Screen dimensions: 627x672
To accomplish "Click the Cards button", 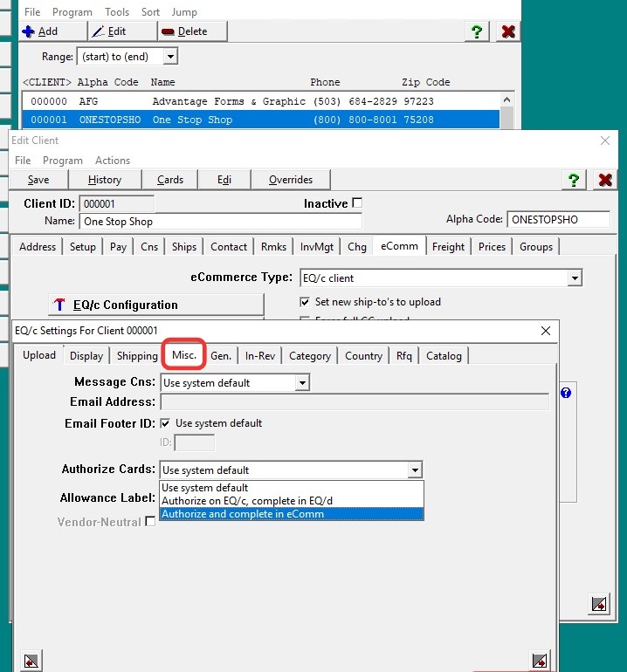I will click(169, 180).
